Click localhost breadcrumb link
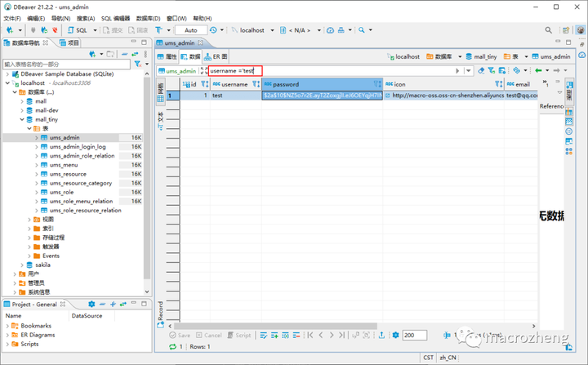588x365 pixels. [x=403, y=56]
